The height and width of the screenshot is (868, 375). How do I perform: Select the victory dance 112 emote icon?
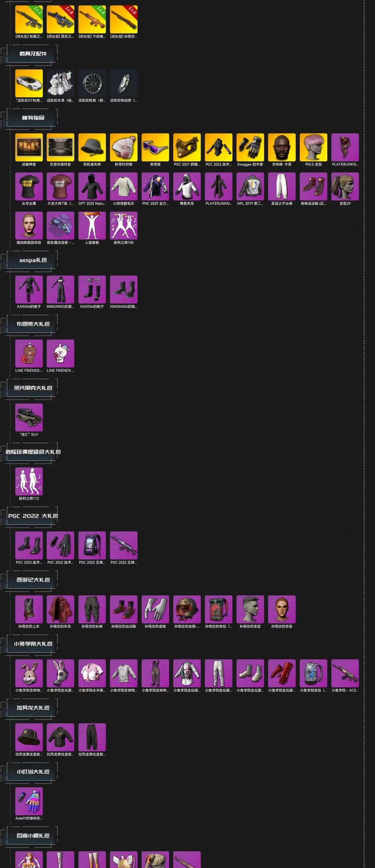(x=29, y=481)
